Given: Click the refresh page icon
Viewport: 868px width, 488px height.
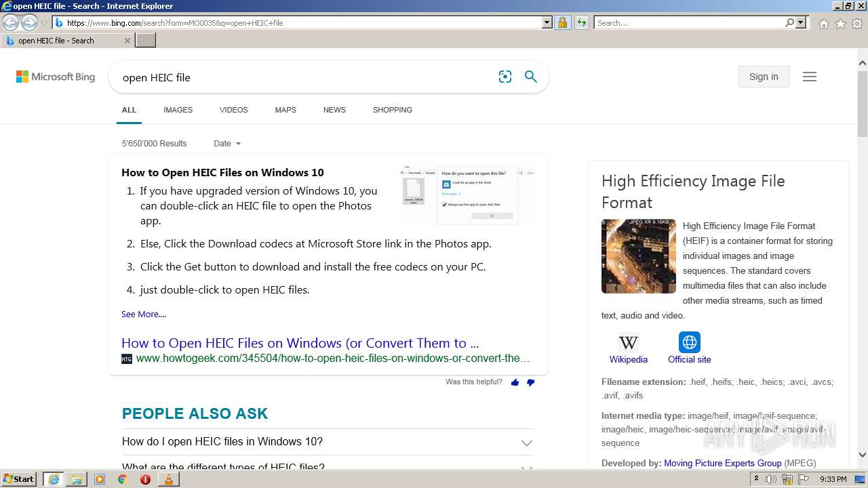Looking at the screenshot, I should click(x=581, y=22).
